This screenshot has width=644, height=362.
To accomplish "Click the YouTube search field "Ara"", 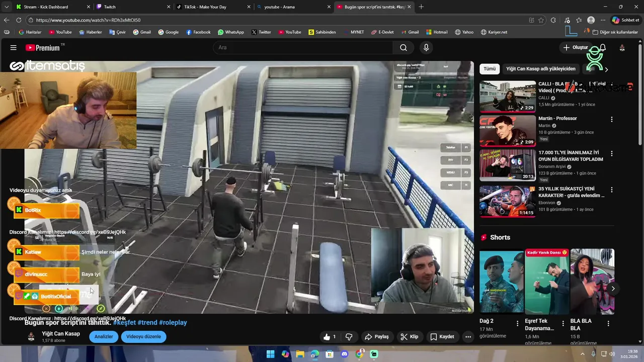I will tap(303, 48).
